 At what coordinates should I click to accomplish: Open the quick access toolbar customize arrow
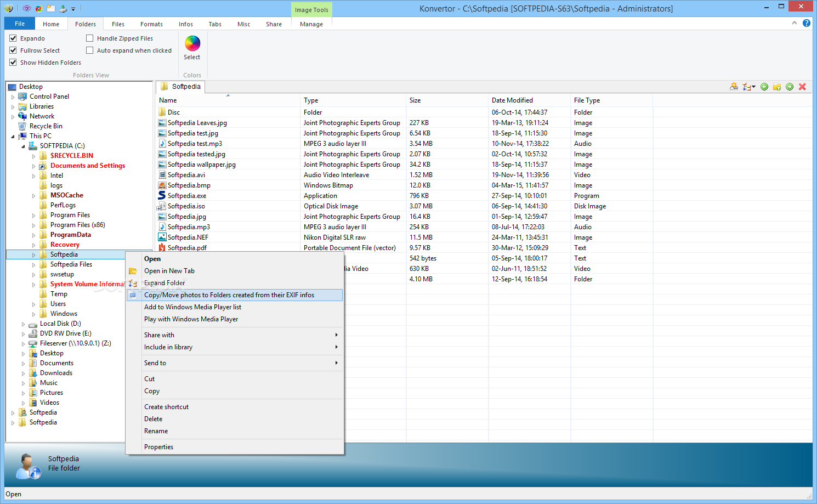click(x=73, y=9)
